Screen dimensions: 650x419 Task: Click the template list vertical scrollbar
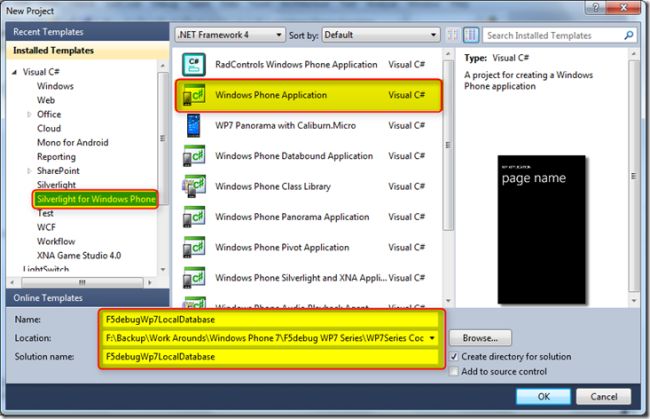pyautogui.click(x=448, y=145)
